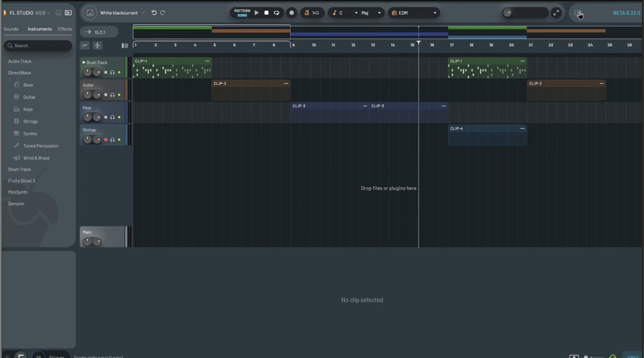This screenshot has height=358, width=644.
Task: Open the EDM genre dropdown
Action: click(414, 13)
